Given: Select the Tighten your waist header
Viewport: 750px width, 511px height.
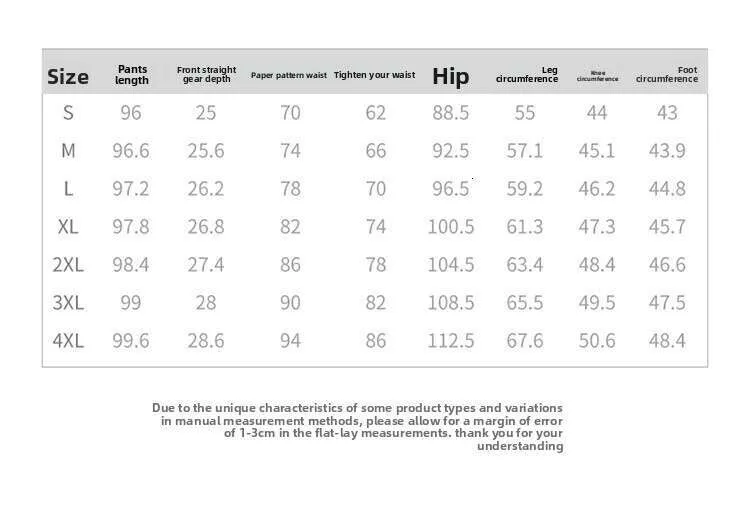Looking at the screenshot, I should point(374,76).
